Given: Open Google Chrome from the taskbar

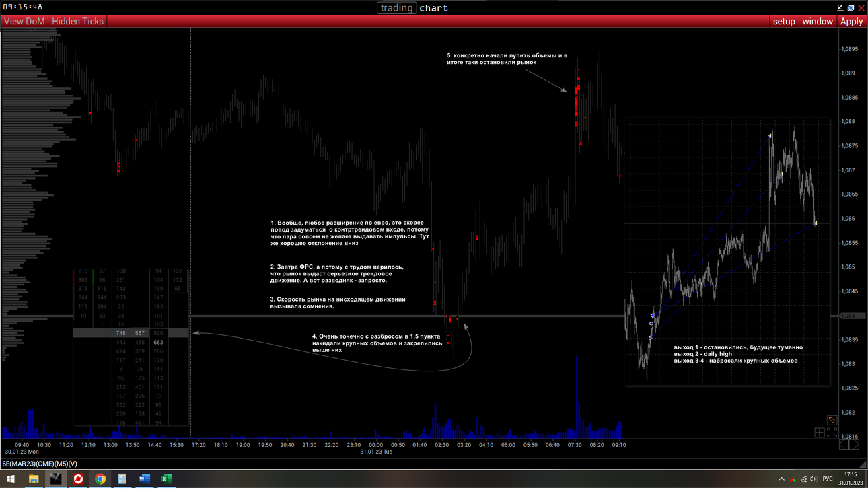Looking at the screenshot, I should click(100, 479).
